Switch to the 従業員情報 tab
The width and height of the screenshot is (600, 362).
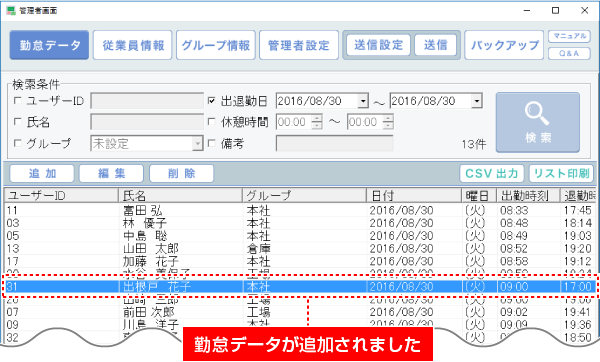133,45
